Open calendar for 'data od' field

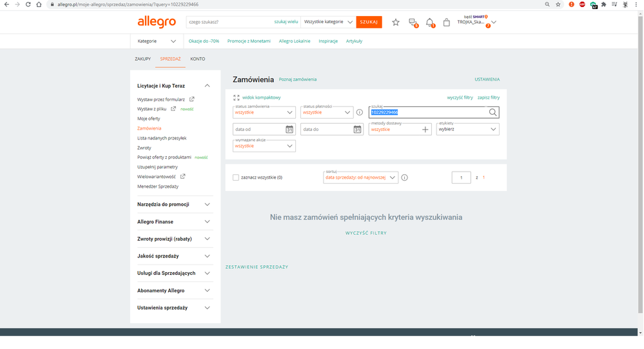pyautogui.click(x=289, y=129)
